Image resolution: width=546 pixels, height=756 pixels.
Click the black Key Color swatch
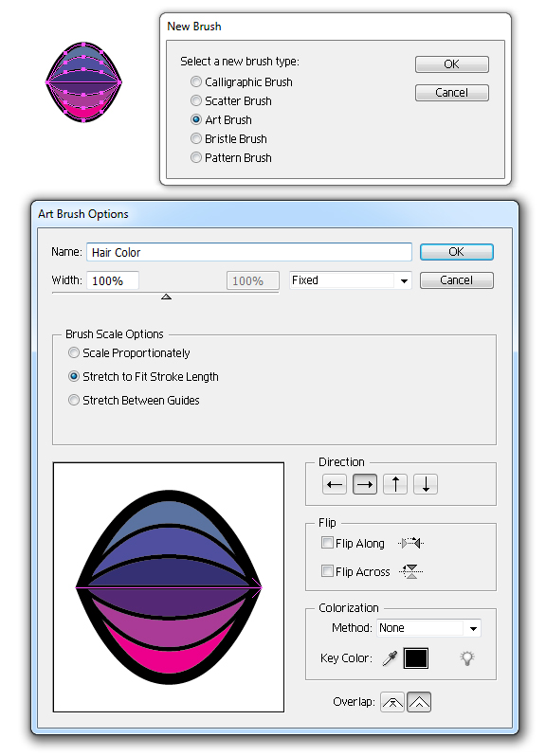[416, 658]
